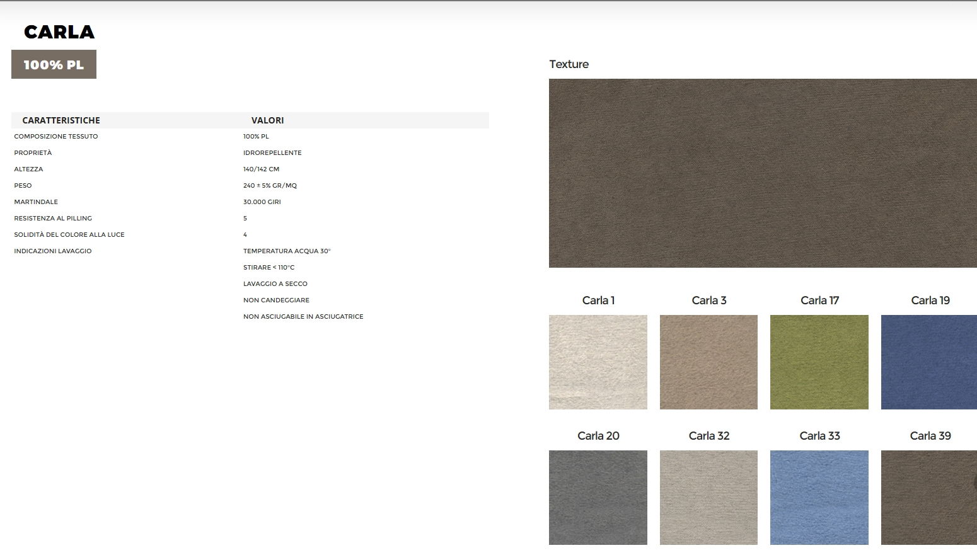Screen dimensions: 977x560
Task: Select the Carla 3 beige fabric swatch
Action: pos(708,362)
